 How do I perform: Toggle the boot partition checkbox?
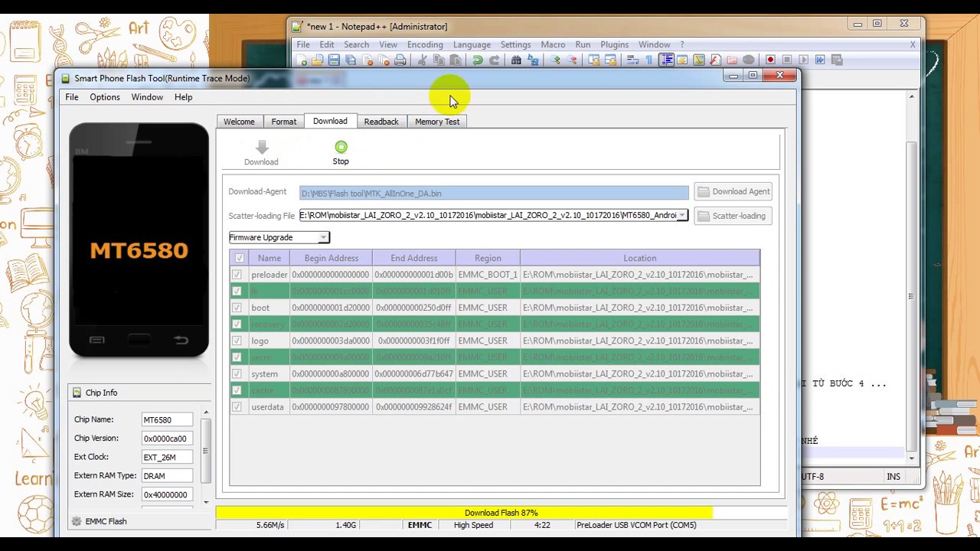(x=237, y=308)
